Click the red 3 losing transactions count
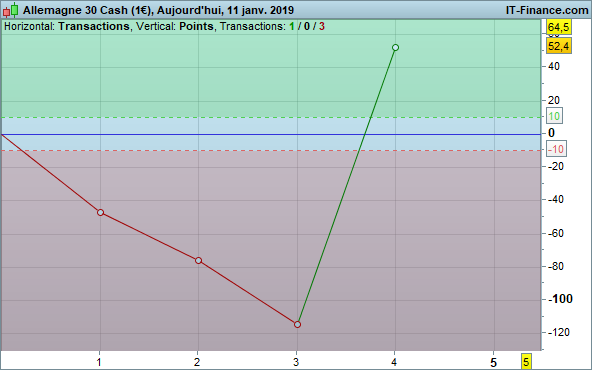This screenshot has height=370, width=592. pos(322,26)
